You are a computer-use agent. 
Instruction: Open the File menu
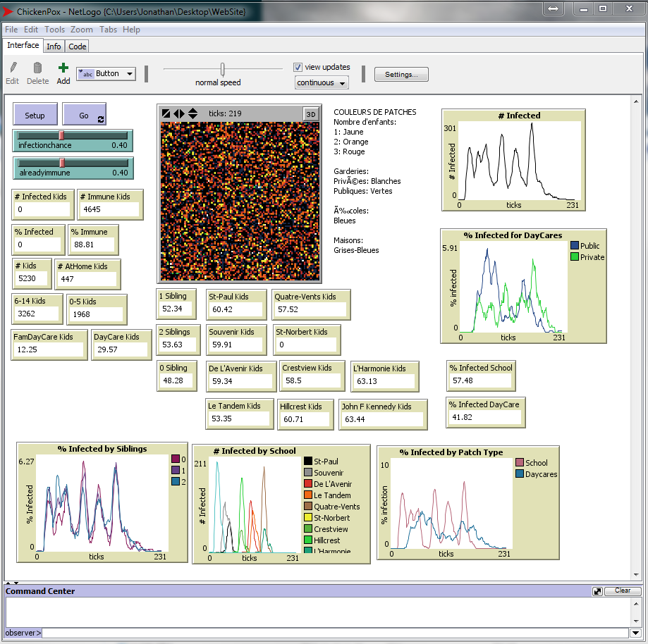coord(11,30)
